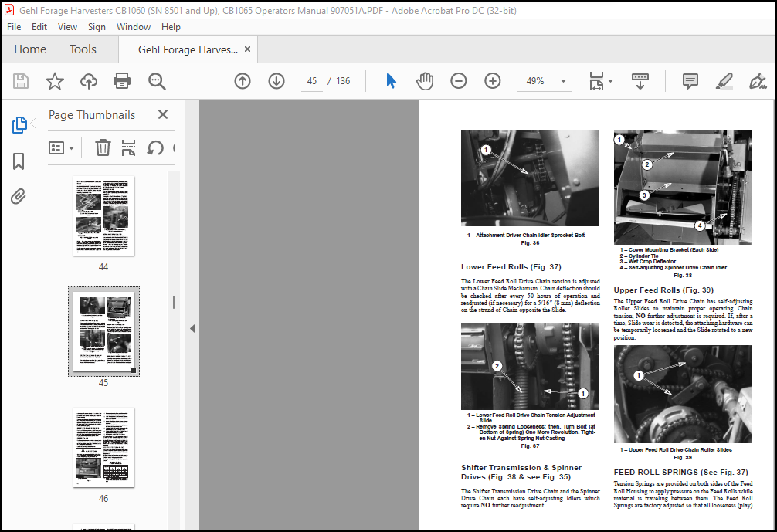Add document to starred with star icon
The image size is (777, 532).
click(55, 81)
